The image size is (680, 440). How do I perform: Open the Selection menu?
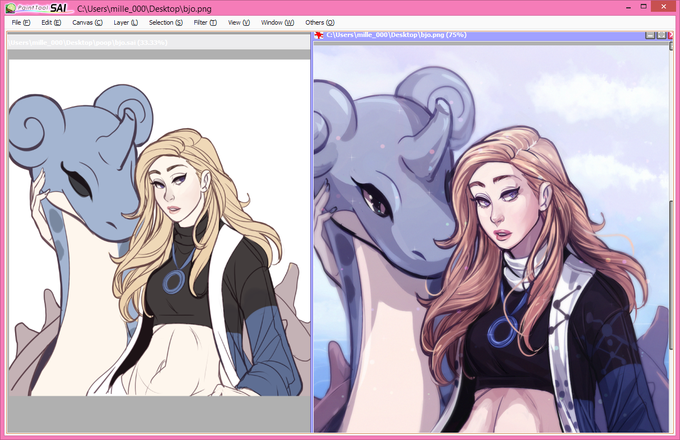pyautogui.click(x=166, y=23)
